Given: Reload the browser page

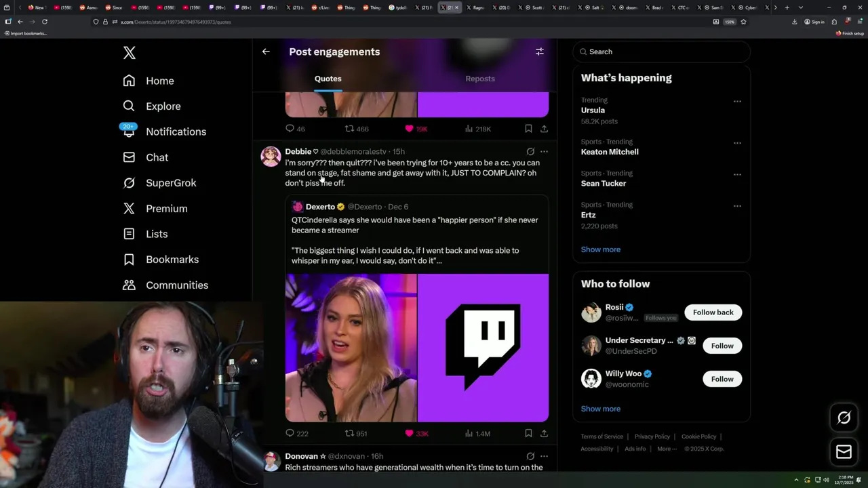Looking at the screenshot, I should [x=45, y=22].
